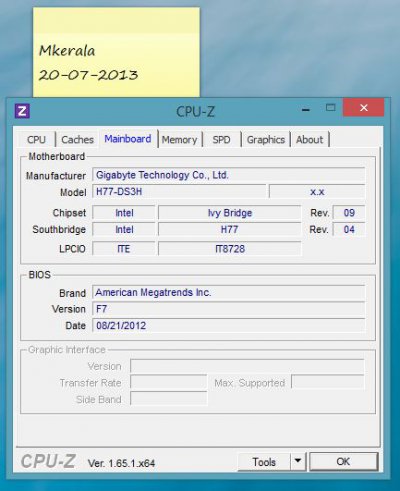This screenshot has width=400, height=491.
Task: Maximize the CPU-Z window
Action: click(330, 108)
